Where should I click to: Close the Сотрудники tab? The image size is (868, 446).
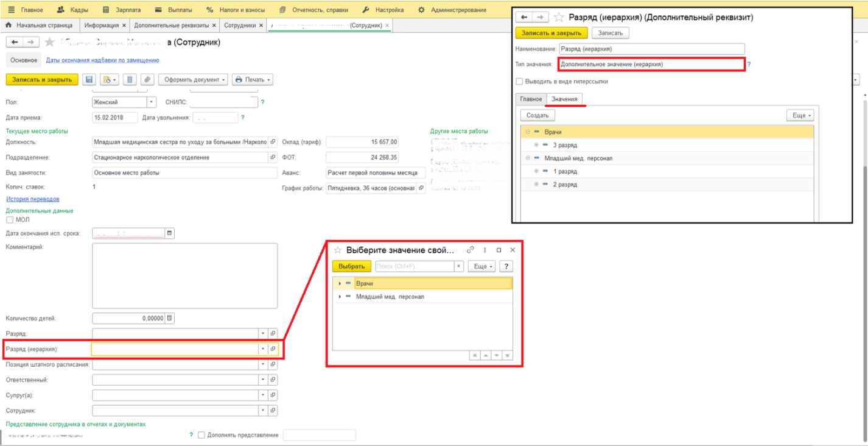(261, 26)
